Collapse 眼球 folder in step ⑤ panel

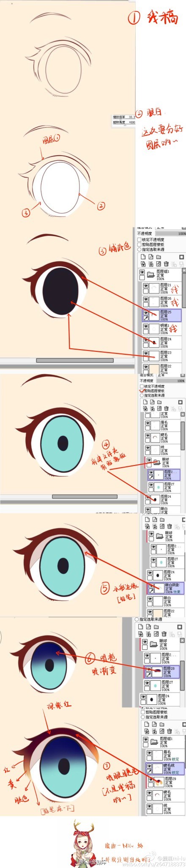pos(159,536)
